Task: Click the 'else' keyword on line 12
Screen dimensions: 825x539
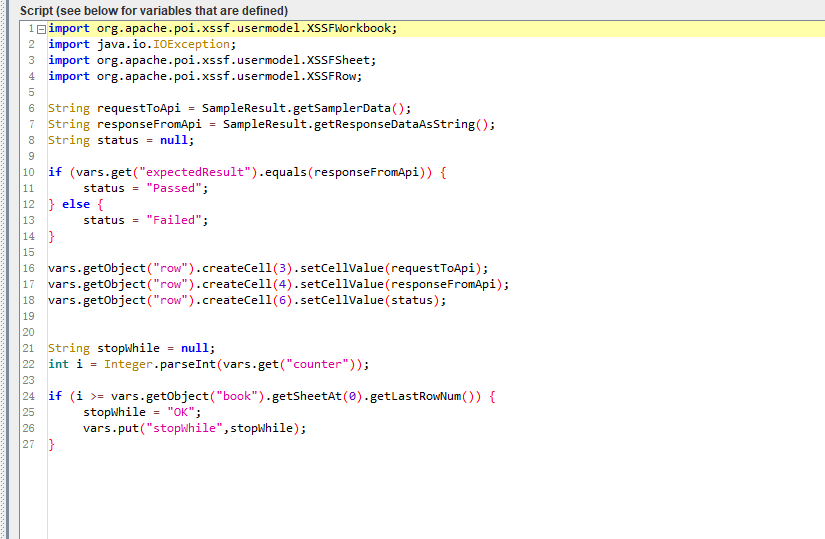Action: pyautogui.click(x=76, y=204)
